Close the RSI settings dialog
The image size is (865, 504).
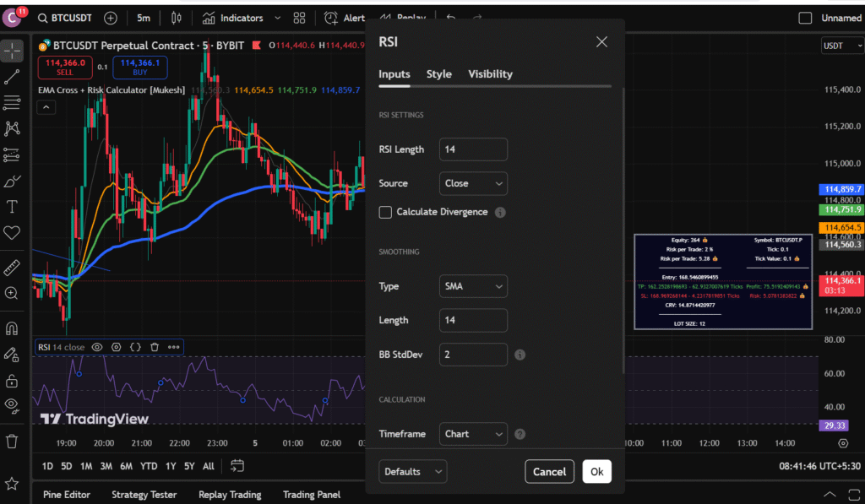[601, 42]
